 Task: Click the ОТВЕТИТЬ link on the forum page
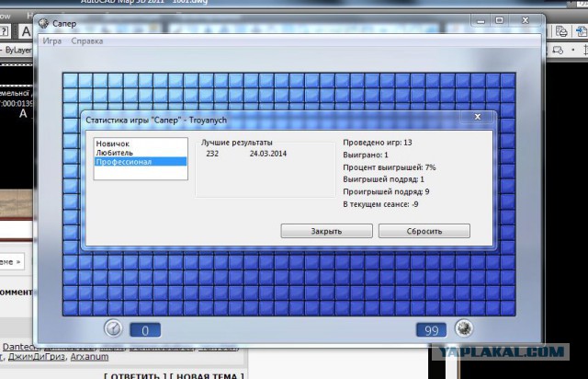135,375
